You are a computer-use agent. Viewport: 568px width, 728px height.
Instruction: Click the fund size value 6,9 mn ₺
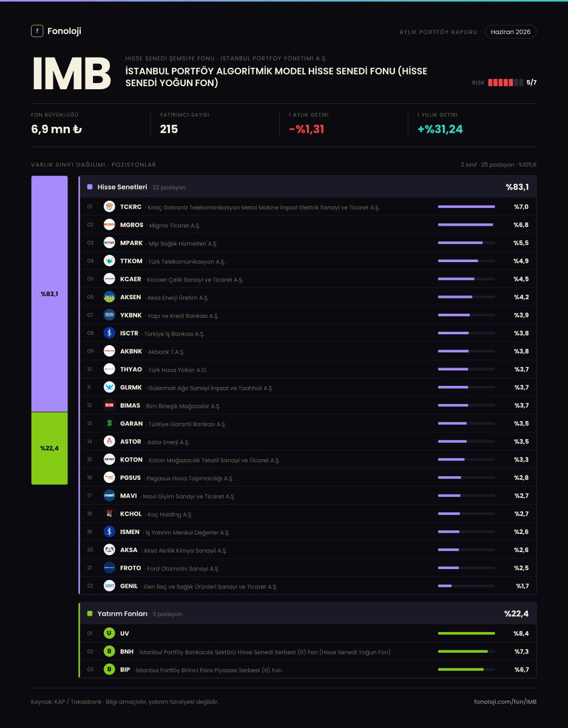tap(56, 129)
